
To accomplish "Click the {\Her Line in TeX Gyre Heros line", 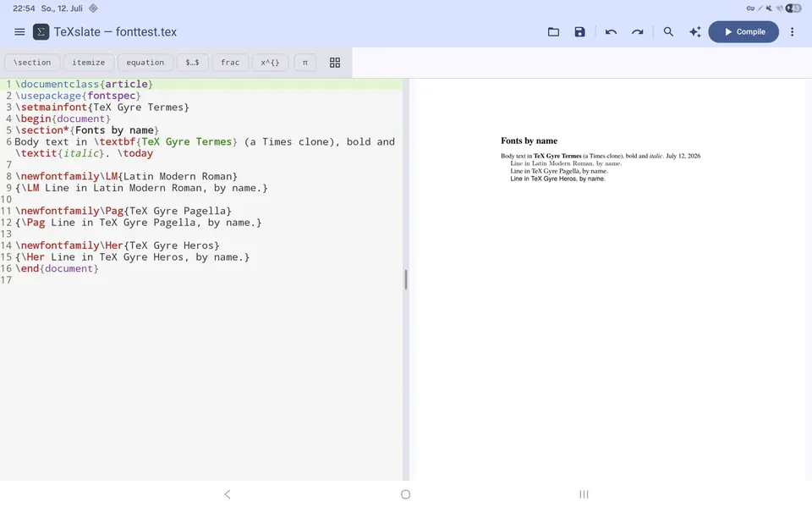I will (132, 257).
